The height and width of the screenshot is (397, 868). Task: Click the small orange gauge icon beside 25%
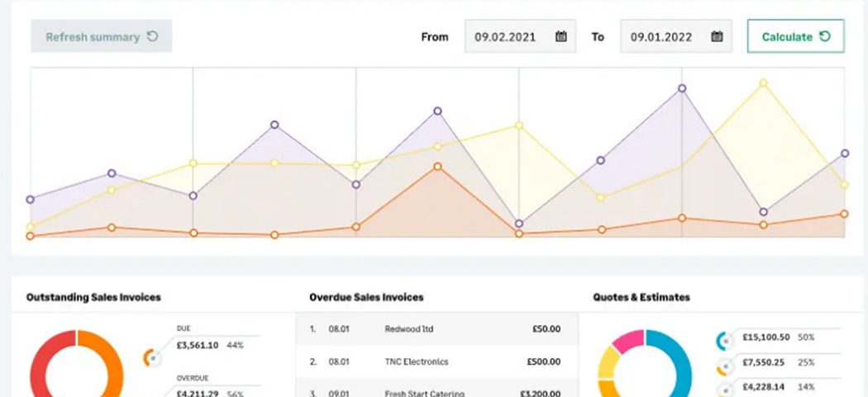tap(725, 367)
